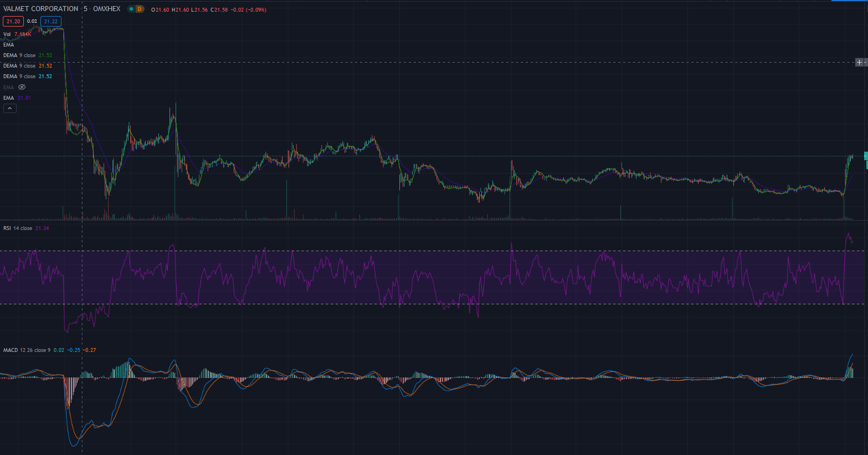This screenshot has height=455, width=868.
Task: Select the MACD 12 26 close 9 legend
Action: pos(27,350)
